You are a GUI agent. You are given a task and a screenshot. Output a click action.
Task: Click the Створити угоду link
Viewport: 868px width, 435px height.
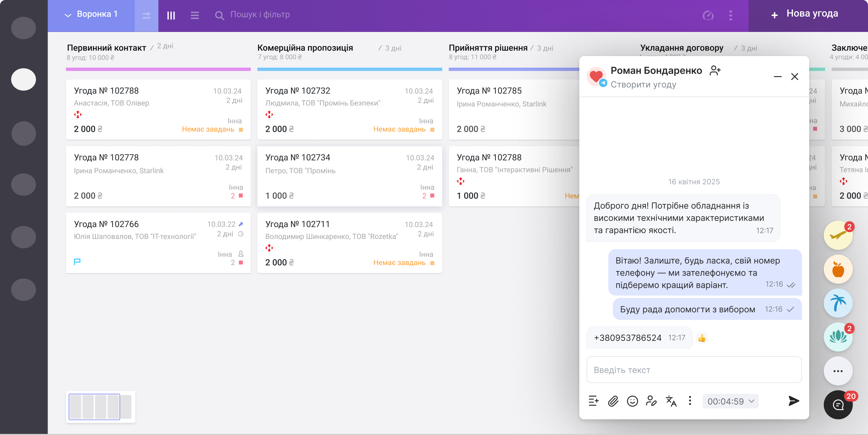click(x=643, y=85)
